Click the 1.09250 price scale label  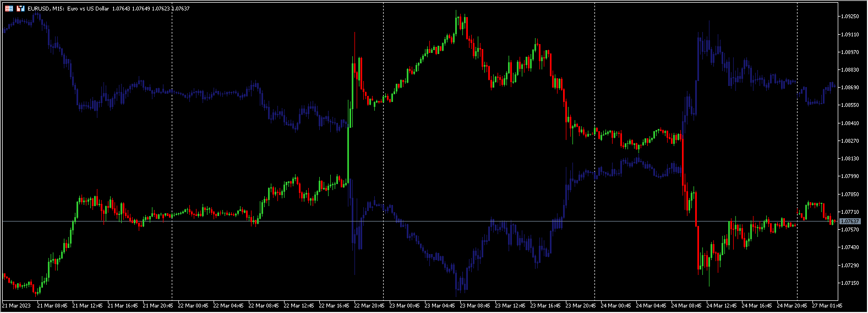(850, 17)
